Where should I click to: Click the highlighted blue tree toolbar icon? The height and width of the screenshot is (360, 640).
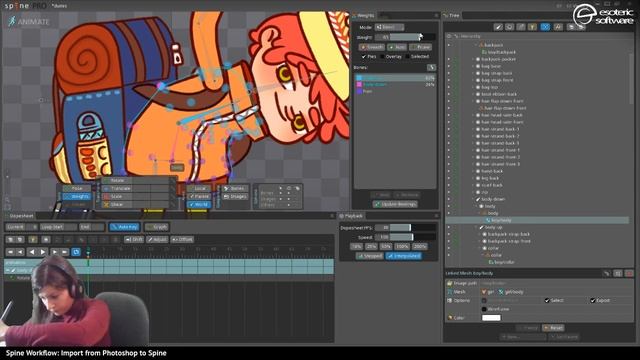(x=545, y=27)
